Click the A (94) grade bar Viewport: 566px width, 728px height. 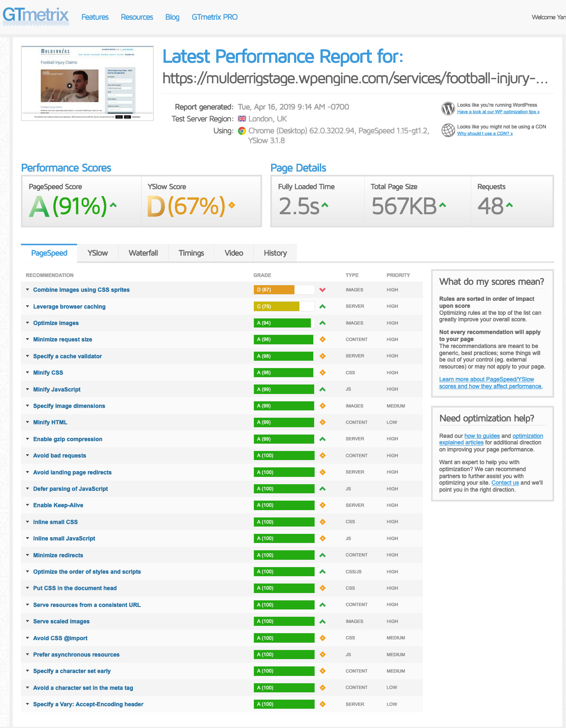pyautogui.click(x=284, y=323)
